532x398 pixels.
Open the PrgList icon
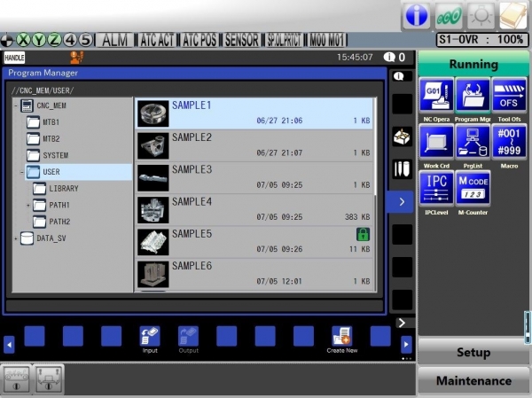(473, 142)
